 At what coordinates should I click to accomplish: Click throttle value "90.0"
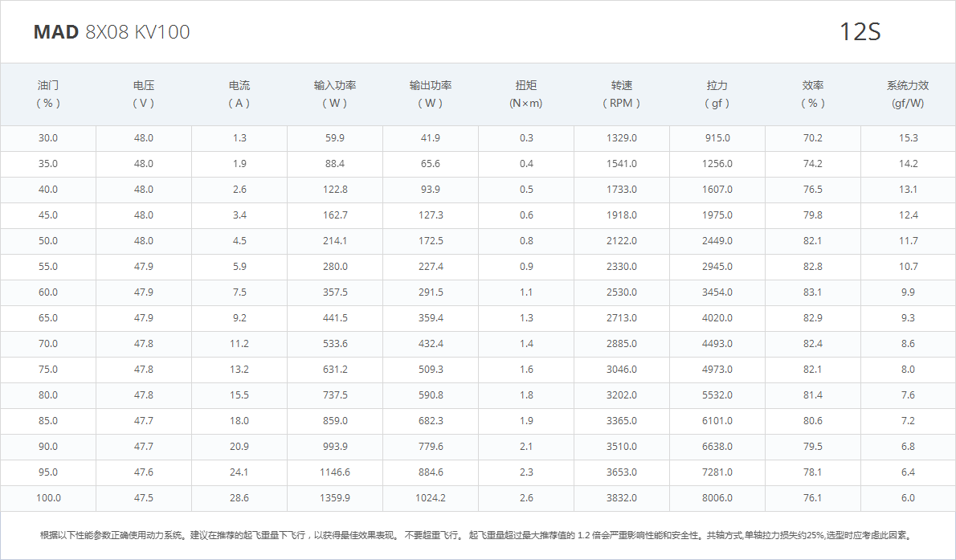click(48, 446)
